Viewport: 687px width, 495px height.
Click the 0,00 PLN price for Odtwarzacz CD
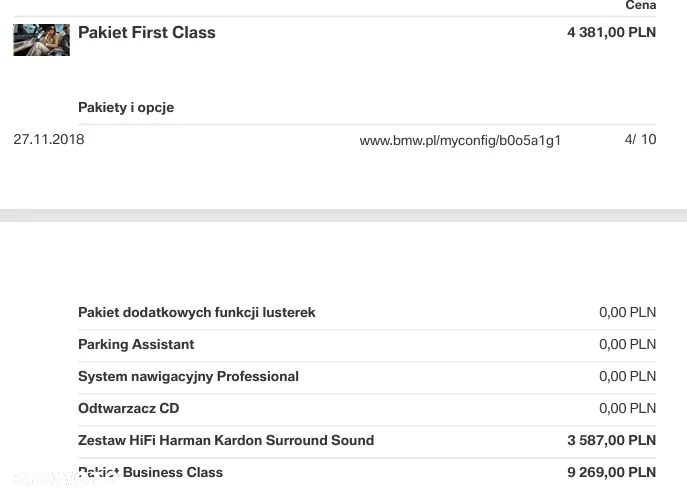pyautogui.click(x=627, y=408)
